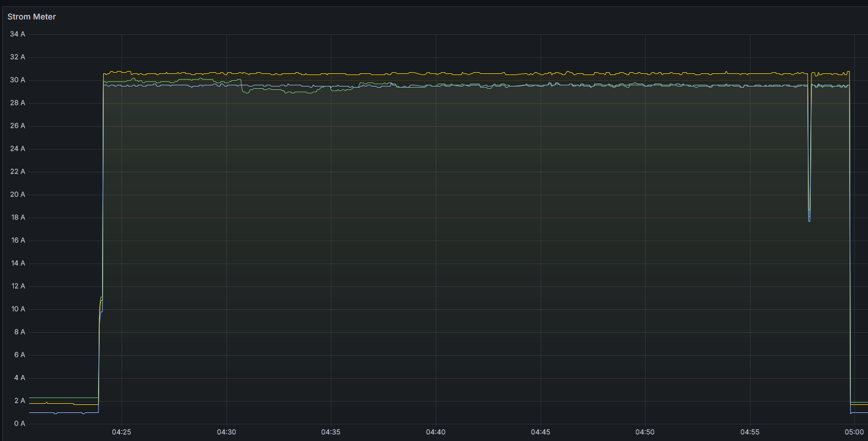The height and width of the screenshot is (441, 868).
Task: Select the 20 A y-axis label
Action: click(18, 195)
